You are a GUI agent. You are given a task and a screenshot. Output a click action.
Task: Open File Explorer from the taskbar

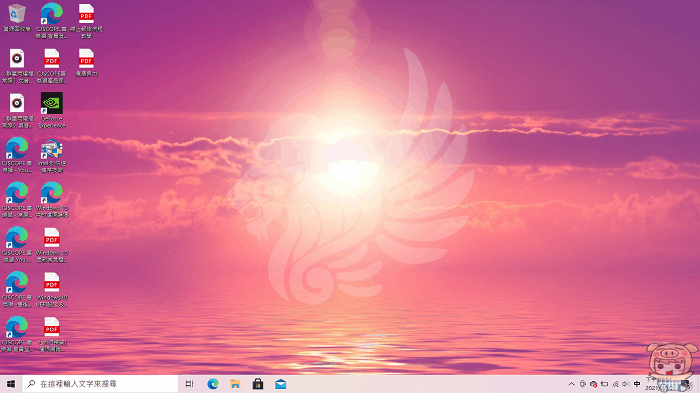[235, 384]
